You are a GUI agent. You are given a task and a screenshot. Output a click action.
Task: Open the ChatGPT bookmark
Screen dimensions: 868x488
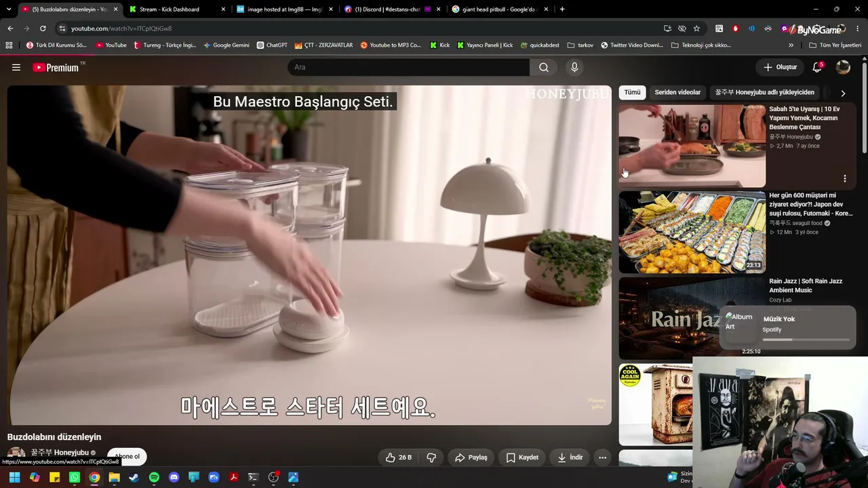click(272, 45)
